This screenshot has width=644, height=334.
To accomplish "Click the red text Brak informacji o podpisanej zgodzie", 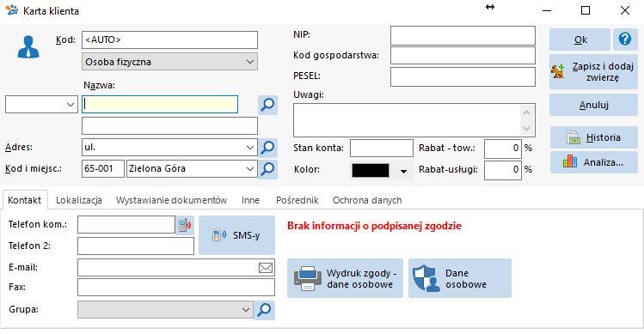I will 374,226.
